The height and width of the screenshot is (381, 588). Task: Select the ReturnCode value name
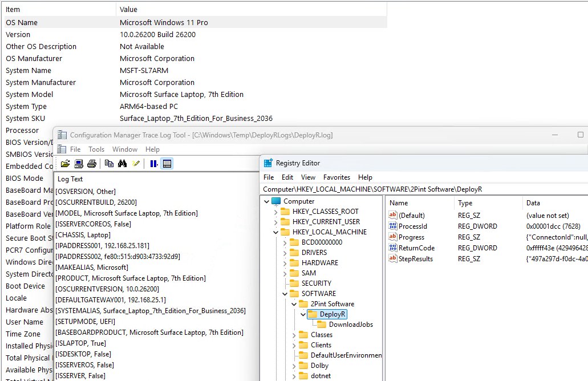pyautogui.click(x=417, y=248)
